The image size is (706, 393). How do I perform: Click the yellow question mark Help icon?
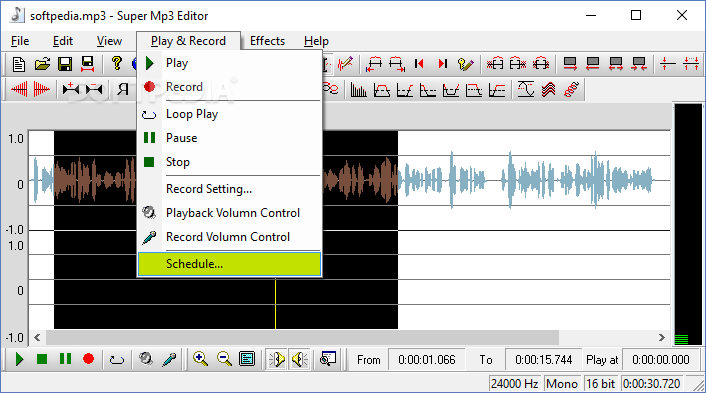pyautogui.click(x=117, y=63)
